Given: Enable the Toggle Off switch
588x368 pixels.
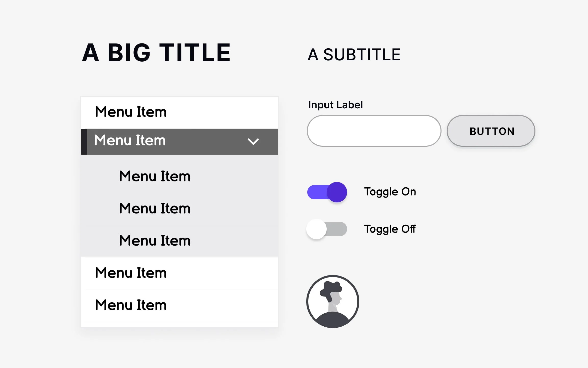Looking at the screenshot, I should 327,229.
